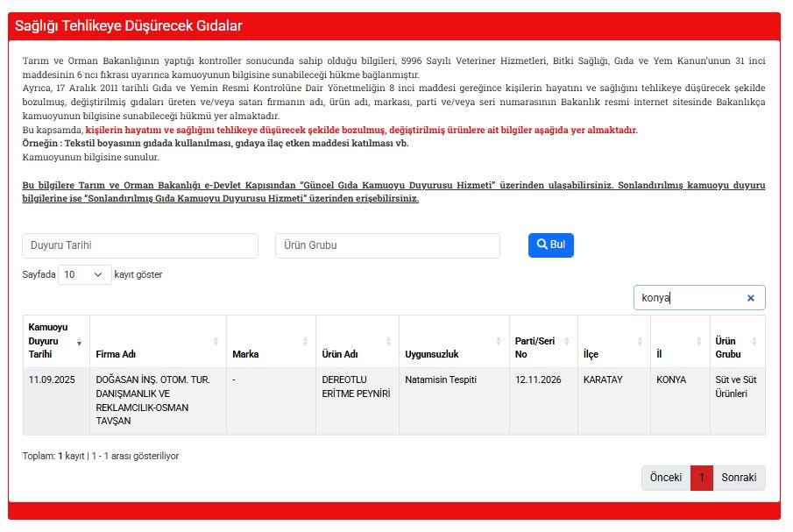Sort table by İlçe column
The width and height of the screenshot is (793, 532).
tap(612, 354)
